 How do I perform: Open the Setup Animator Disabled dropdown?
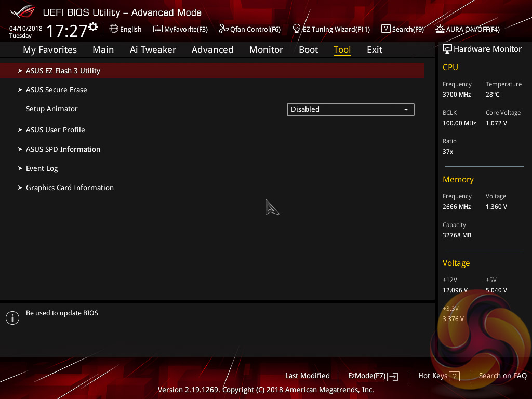(x=351, y=110)
